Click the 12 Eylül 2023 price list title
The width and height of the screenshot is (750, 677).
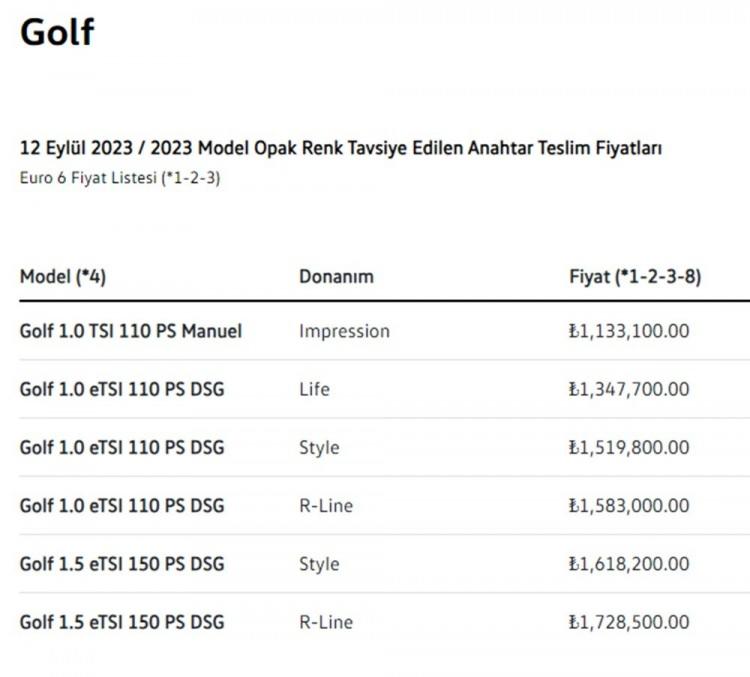(341, 148)
